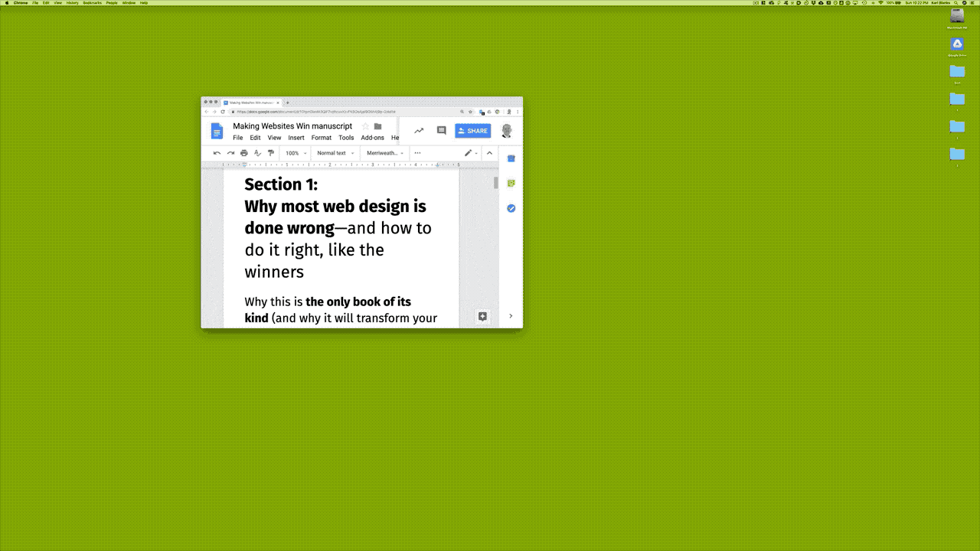Open the History menu in macOS menu bar
This screenshot has width=980, height=551.
[x=72, y=3]
